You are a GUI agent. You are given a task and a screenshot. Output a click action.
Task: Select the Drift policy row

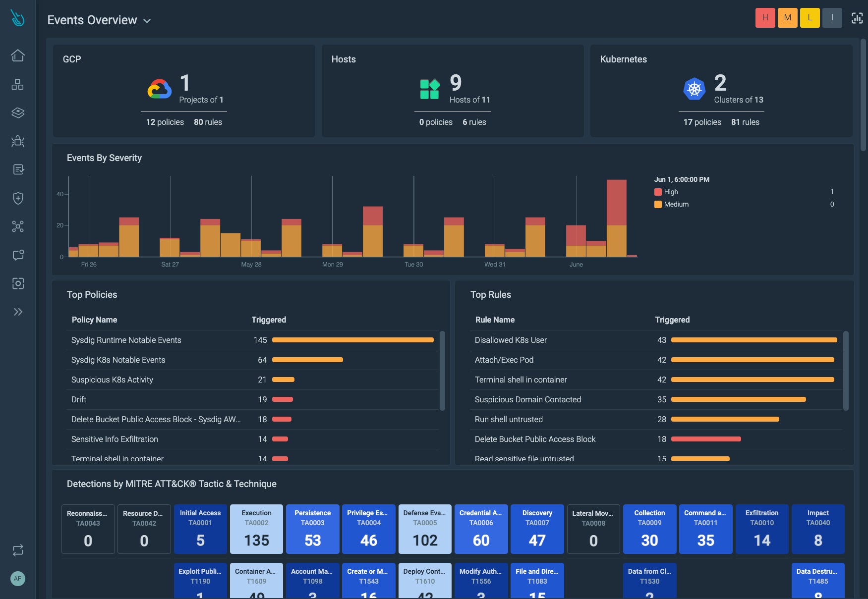252,400
